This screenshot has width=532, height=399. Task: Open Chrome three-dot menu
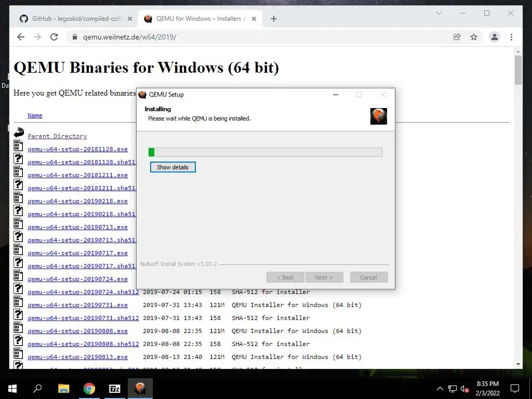[x=511, y=37]
